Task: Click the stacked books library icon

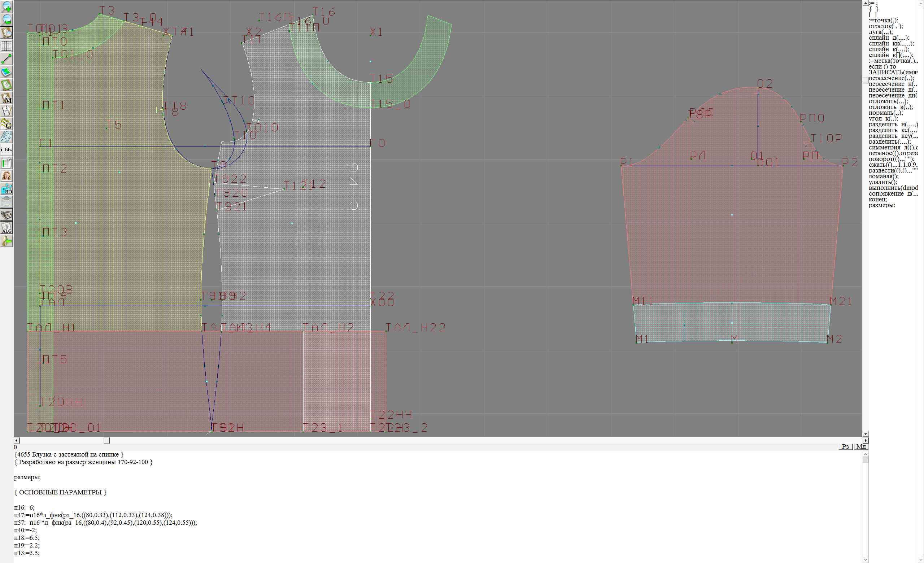Action: 7,215
